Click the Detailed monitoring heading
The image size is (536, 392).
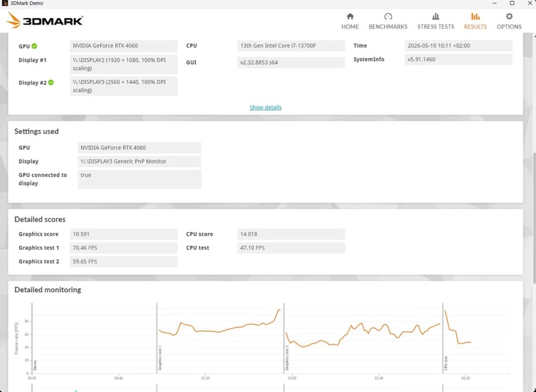[47, 290]
